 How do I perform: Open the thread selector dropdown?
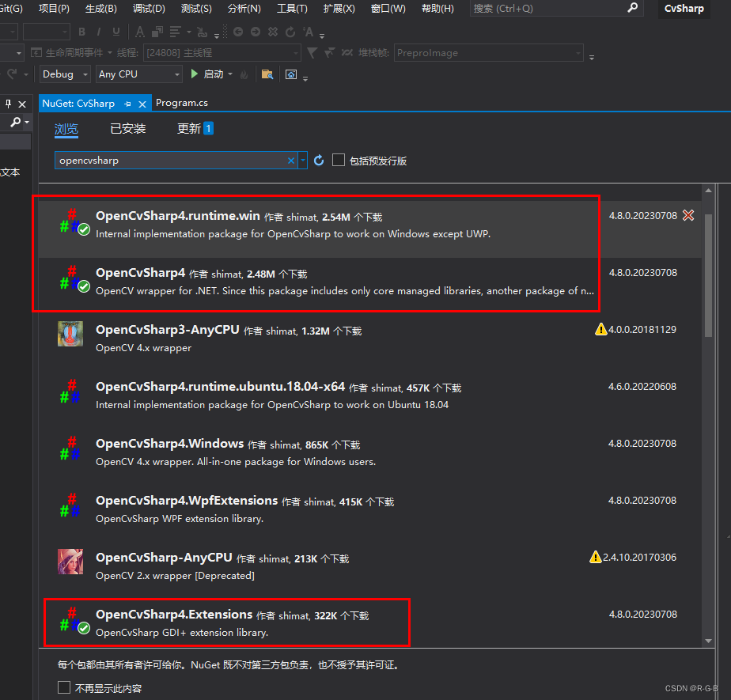(222, 53)
